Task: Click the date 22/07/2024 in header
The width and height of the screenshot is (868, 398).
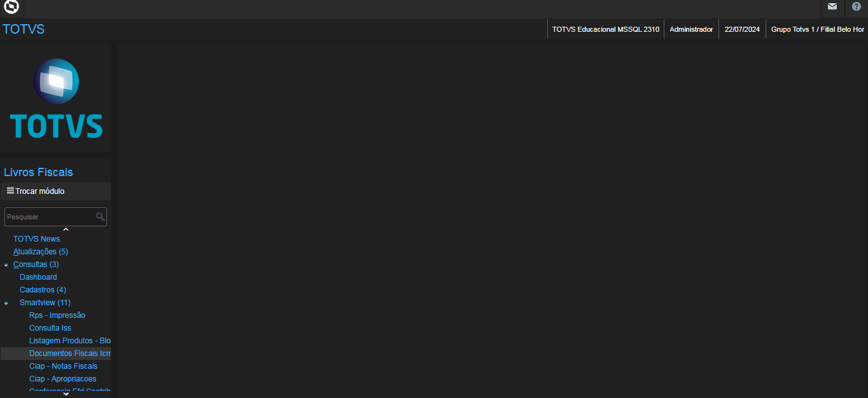Action: (742, 29)
